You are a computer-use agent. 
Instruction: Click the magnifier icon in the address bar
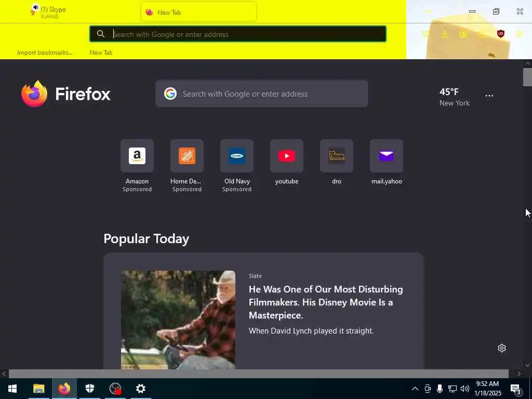tap(100, 34)
